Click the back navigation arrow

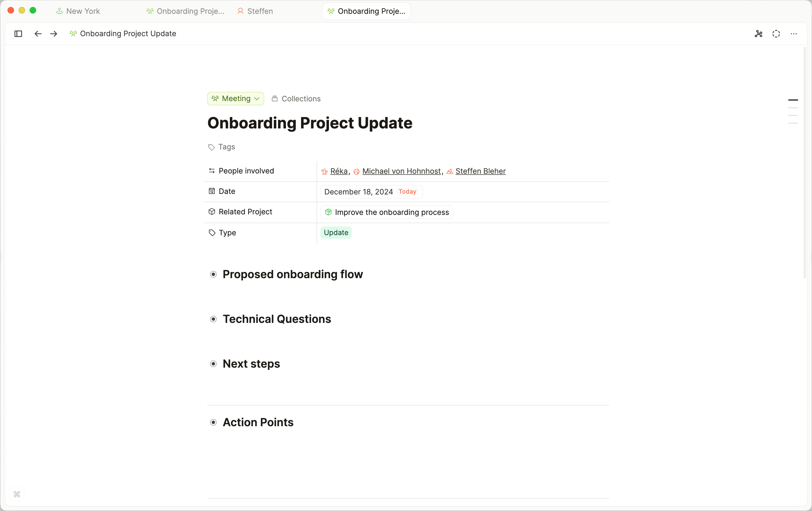[x=38, y=34]
